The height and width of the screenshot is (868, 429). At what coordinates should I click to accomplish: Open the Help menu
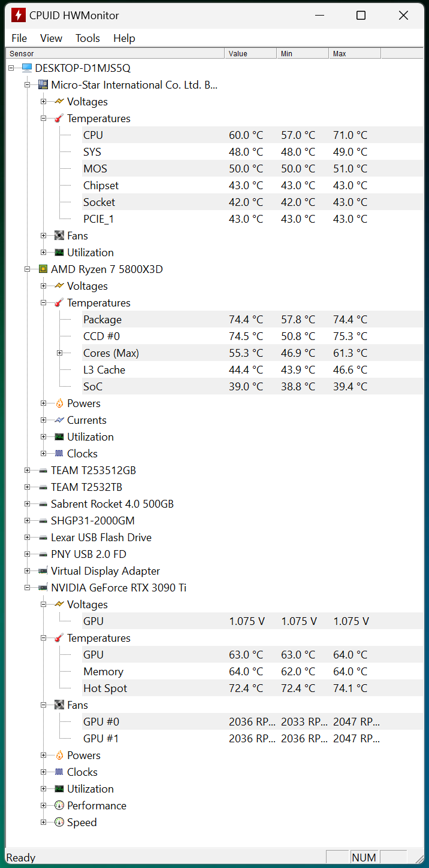[x=124, y=38]
